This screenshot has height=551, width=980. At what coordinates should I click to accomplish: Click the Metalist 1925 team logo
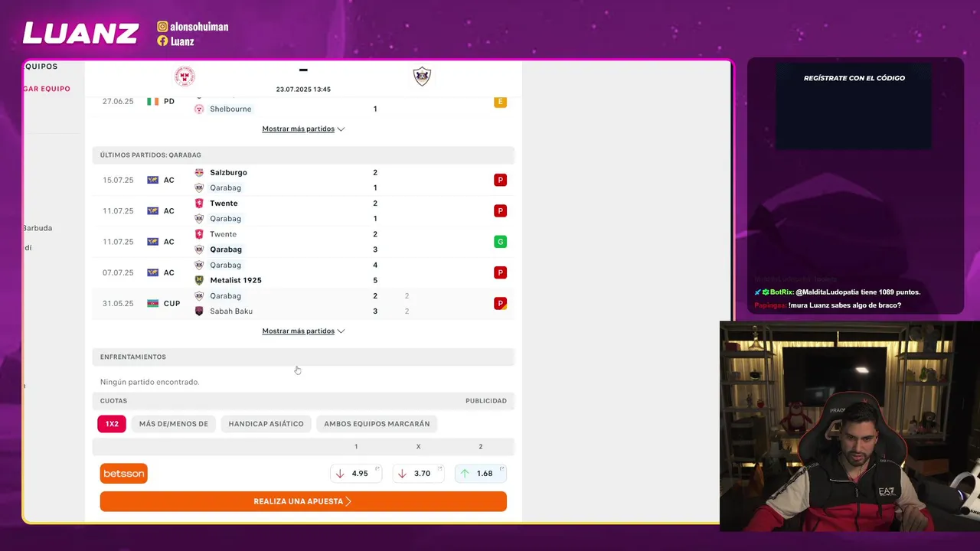pyautogui.click(x=199, y=280)
